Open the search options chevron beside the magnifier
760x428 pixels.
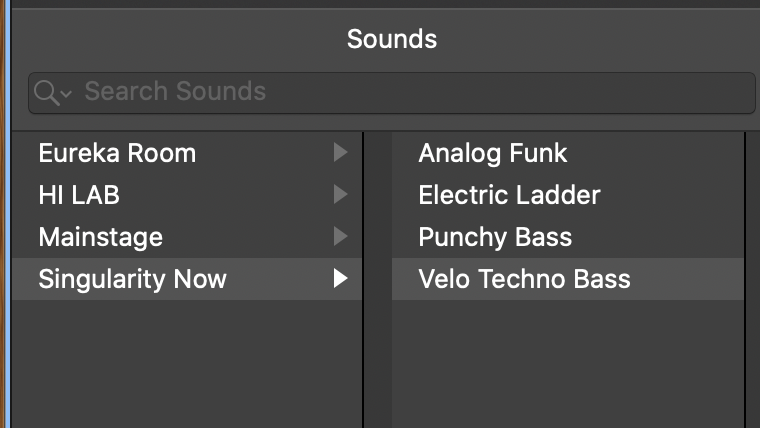(66, 93)
